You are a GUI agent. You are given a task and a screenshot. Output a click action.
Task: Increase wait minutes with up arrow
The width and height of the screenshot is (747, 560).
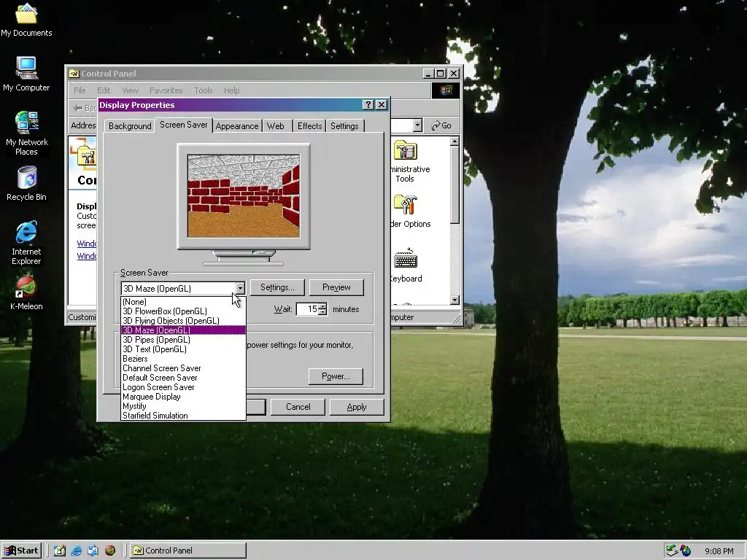323,306
